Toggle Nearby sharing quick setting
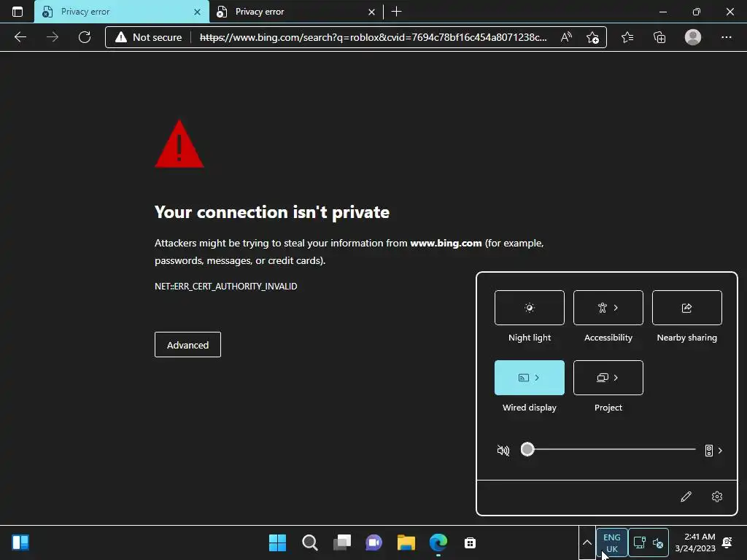This screenshot has height=560, width=747. coord(686,308)
